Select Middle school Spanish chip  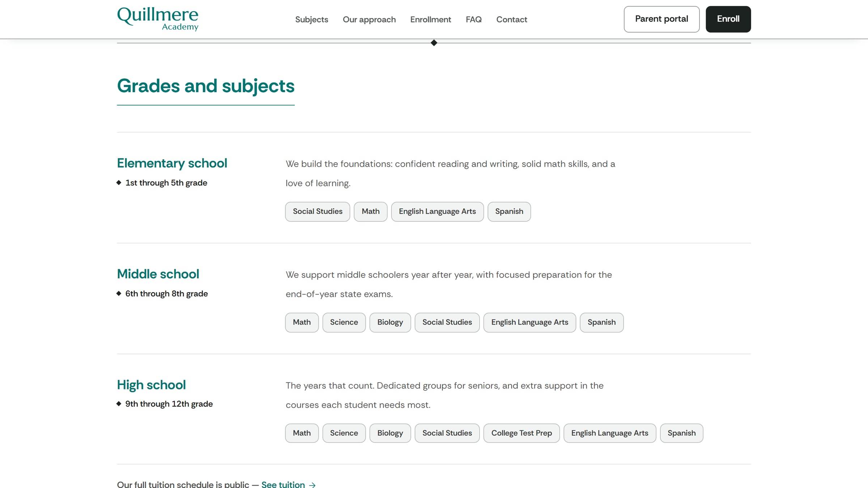(601, 322)
